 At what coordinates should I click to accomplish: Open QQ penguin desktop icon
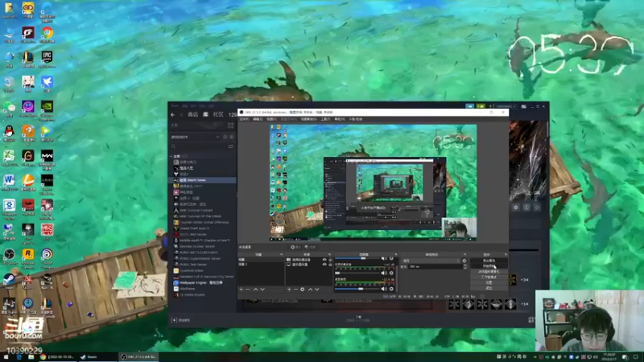(9, 134)
